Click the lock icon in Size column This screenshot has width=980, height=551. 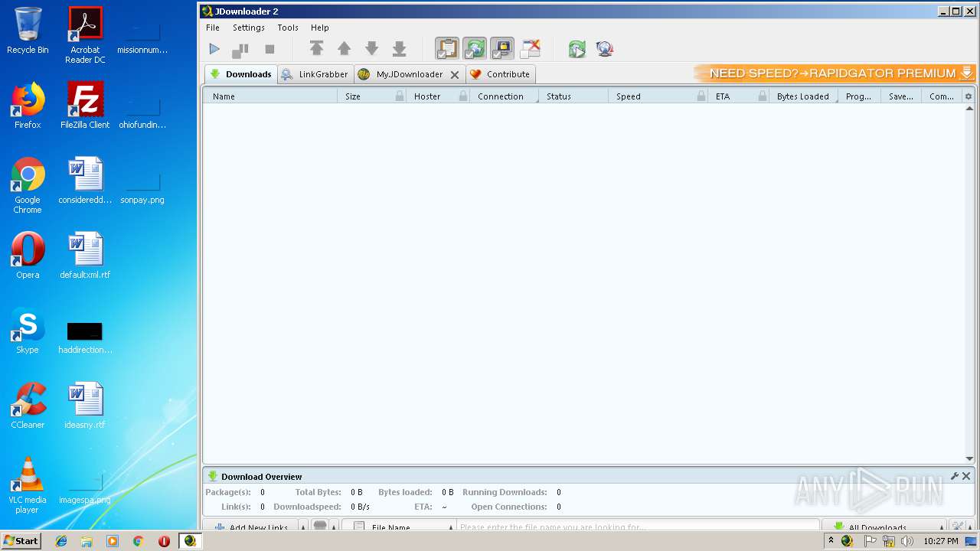coord(400,96)
